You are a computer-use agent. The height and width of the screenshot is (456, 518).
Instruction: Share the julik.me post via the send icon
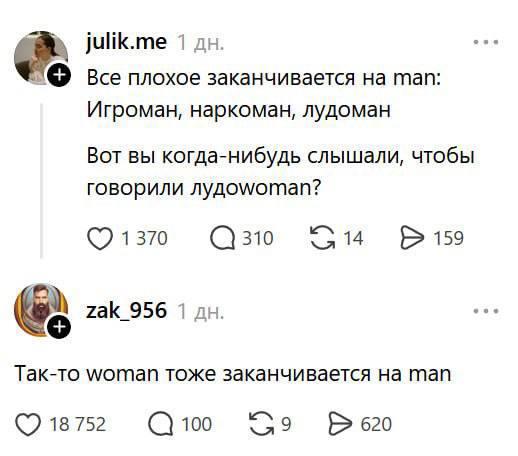[412, 238]
